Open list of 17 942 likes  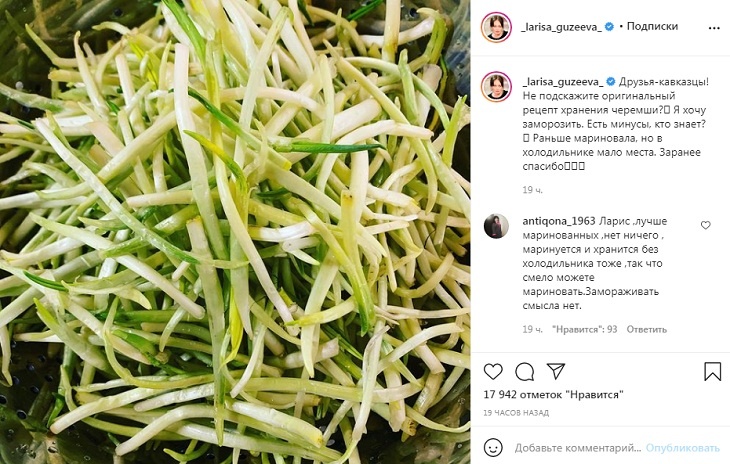tap(553, 395)
